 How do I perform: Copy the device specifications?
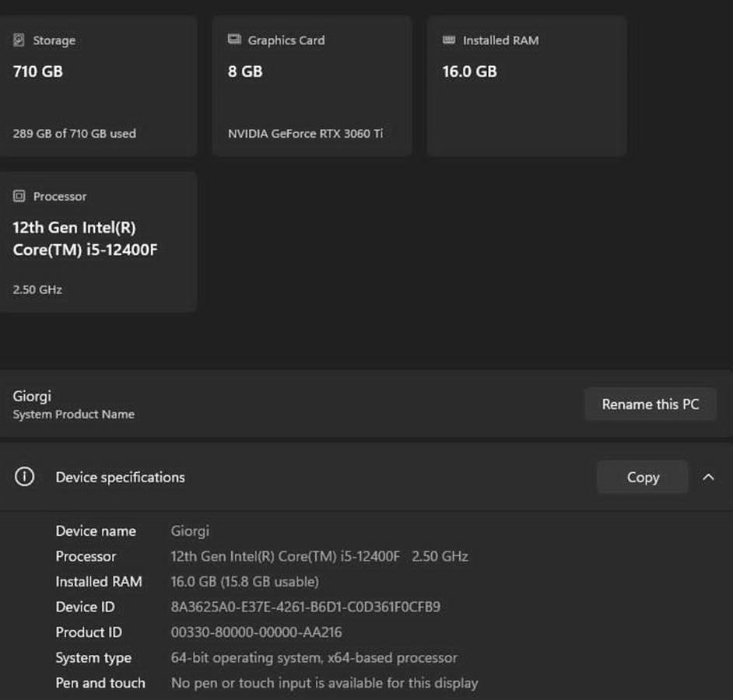tap(642, 477)
